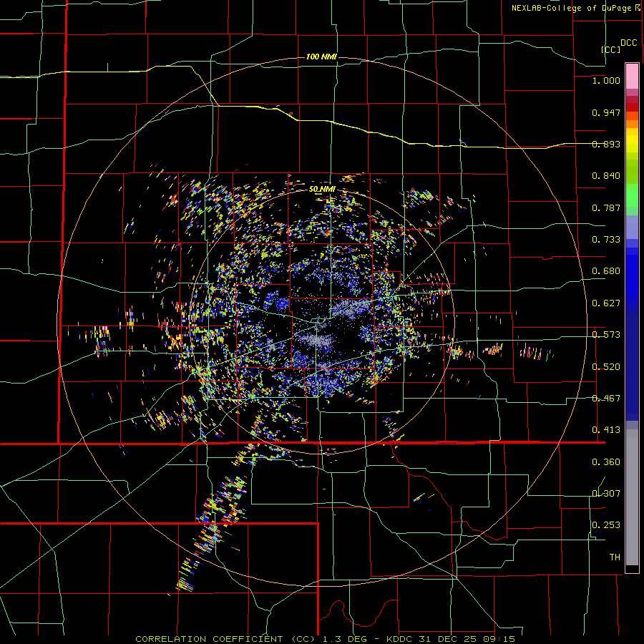The width and height of the screenshot is (644, 644).
Task: Select the 0.680 scale value
Action: pyautogui.click(x=606, y=271)
